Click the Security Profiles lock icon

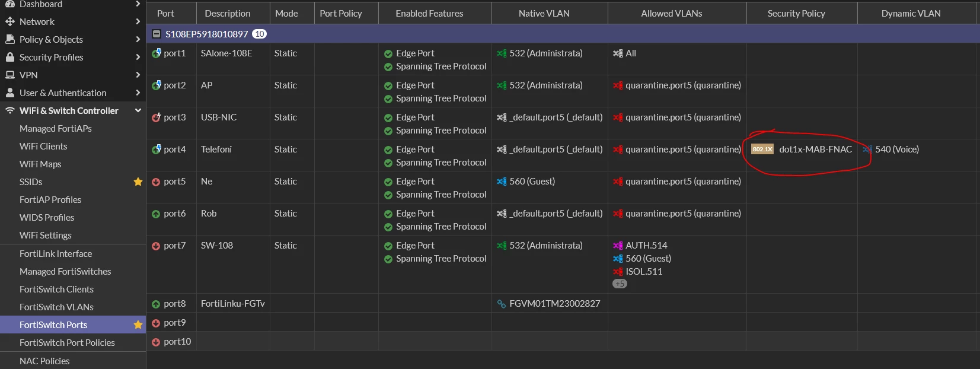click(x=9, y=57)
